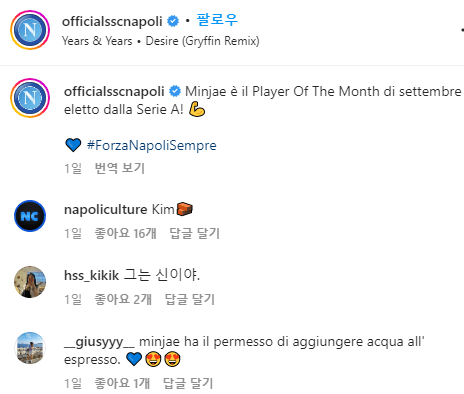The height and width of the screenshot is (394, 464).
Task: Open the hss_kikik username link
Action: 91,275
